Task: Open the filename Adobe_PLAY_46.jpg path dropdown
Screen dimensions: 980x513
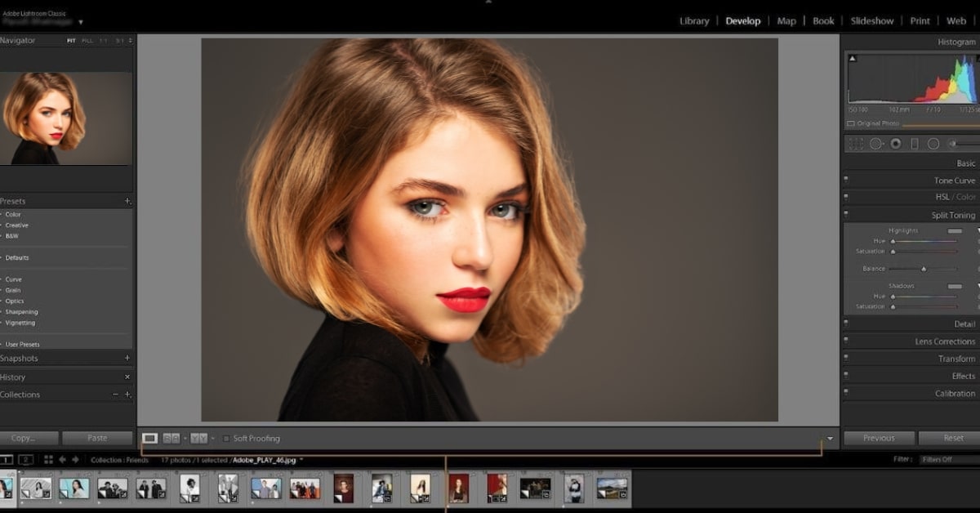Action: point(301,460)
